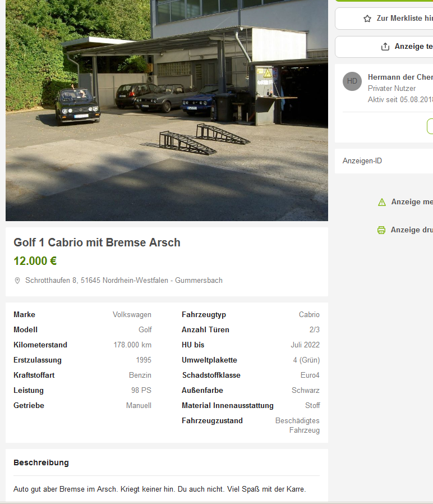This screenshot has height=504, width=433.
Task: Click the share icon beside Anzeige teilen
Action: [x=385, y=47]
